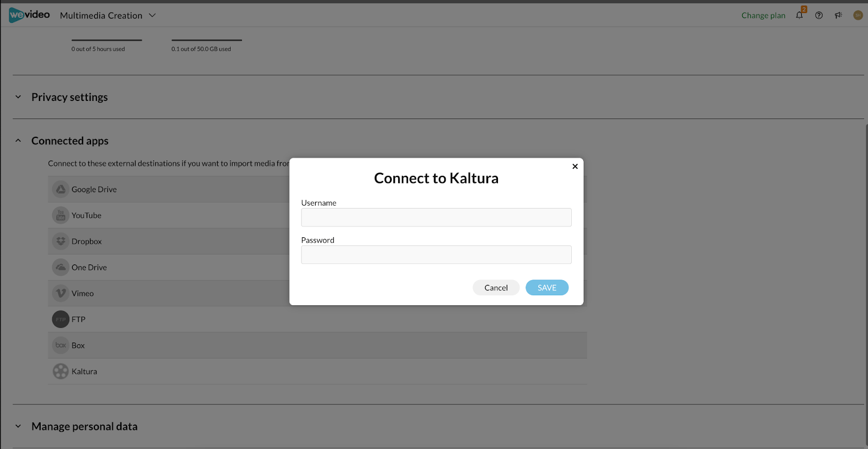Image resolution: width=868 pixels, height=449 pixels.
Task: Click the One Drive icon
Action: 61,267
